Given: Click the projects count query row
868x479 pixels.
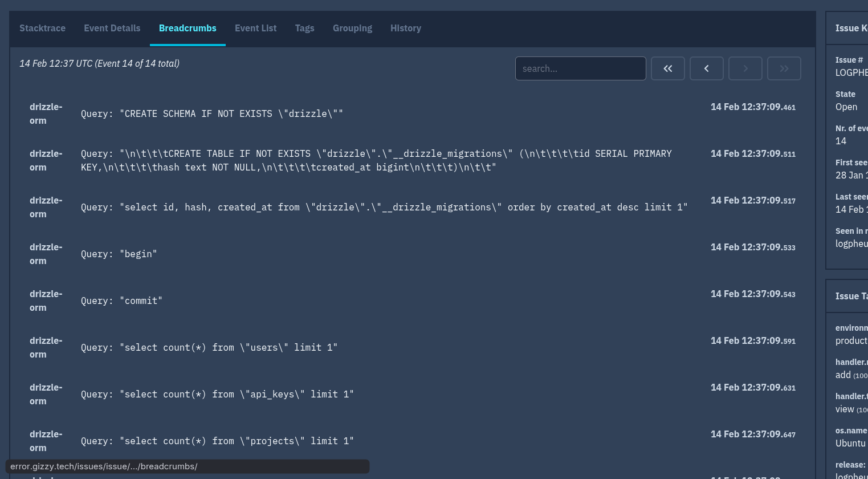Looking at the screenshot, I should click(217, 441).
